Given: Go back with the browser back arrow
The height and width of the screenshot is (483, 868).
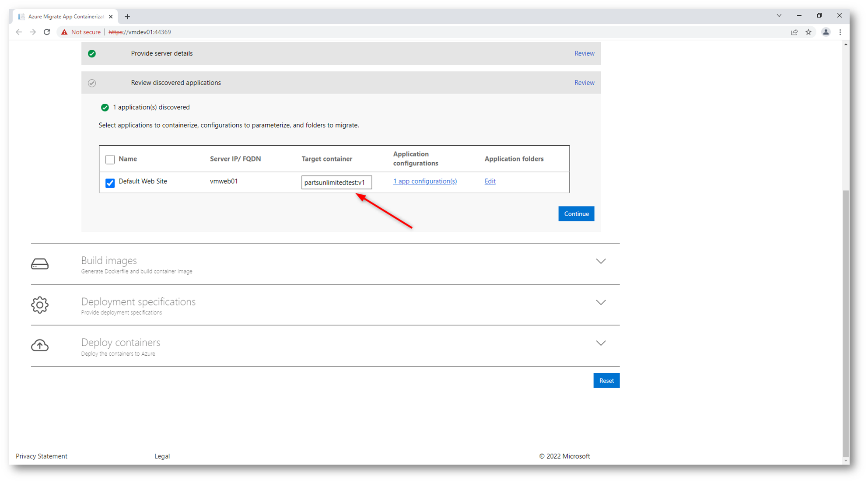Looking at the screenshot, I should coord(19,32).
